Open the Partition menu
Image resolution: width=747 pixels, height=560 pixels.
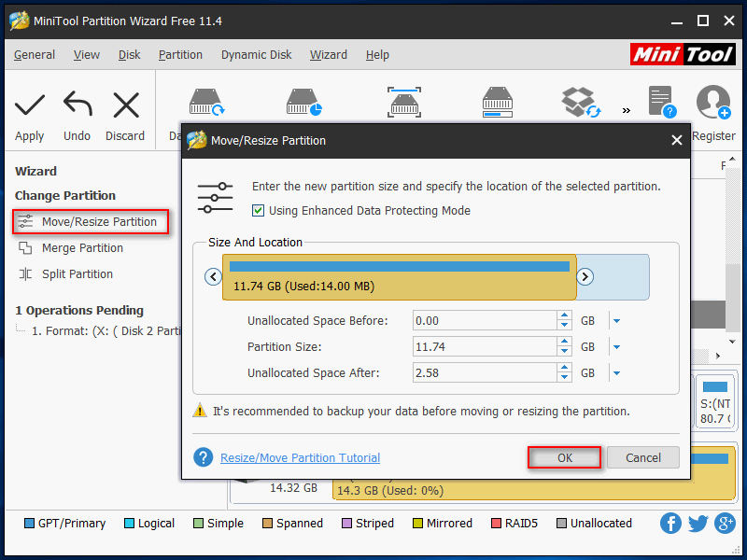180,55
